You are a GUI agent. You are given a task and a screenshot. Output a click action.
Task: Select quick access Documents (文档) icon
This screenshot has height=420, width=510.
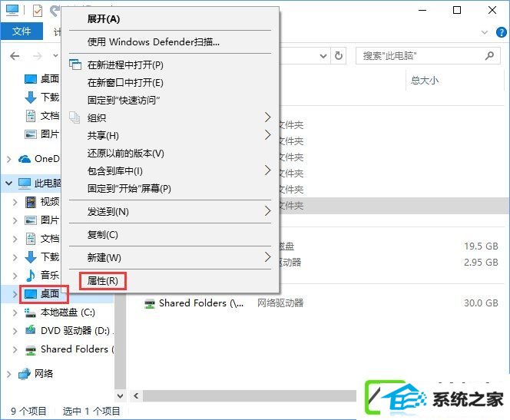31,116
